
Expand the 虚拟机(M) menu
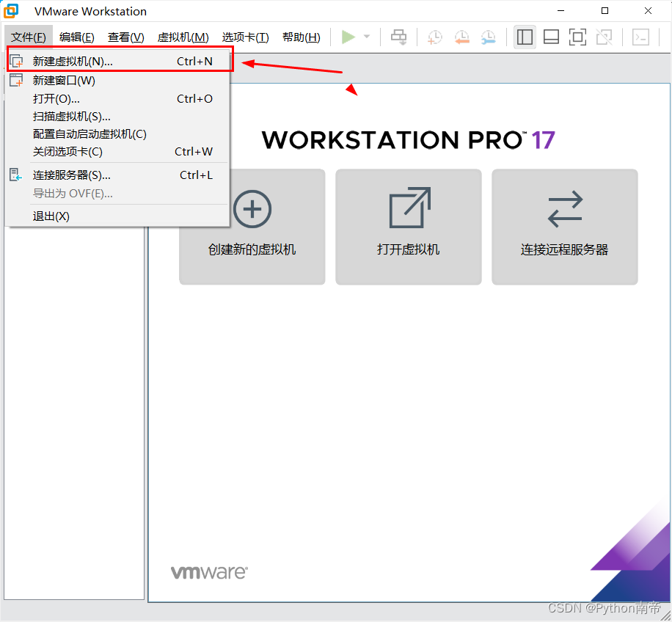coord(183,37)
